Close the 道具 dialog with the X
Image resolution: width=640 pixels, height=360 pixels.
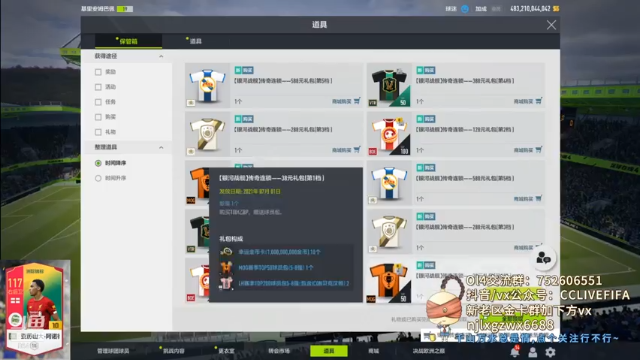[x=551, y=25]
